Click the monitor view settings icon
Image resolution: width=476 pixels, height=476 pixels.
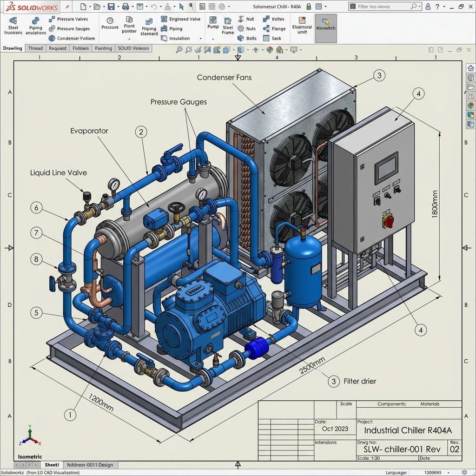pos(294,50)
